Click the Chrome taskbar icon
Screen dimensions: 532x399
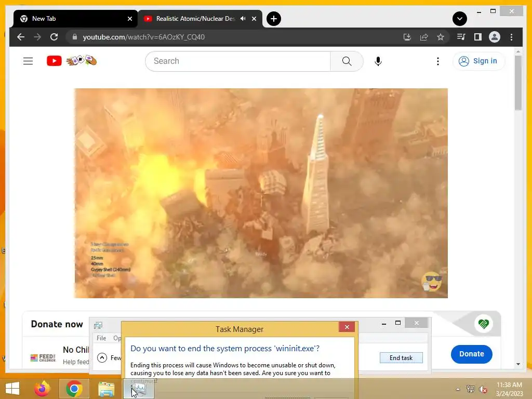point(74,389)
